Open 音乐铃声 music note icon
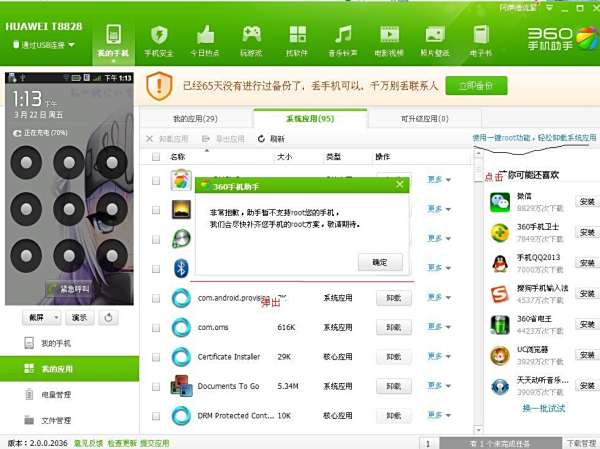Viewport: 600px width, 449px height. 343,34
